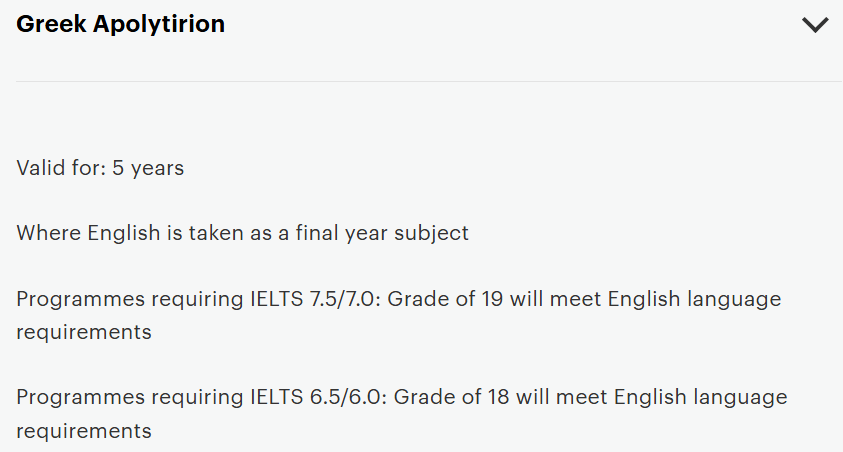
Task: Click the horizontal divider below the heading
Action: (x=421, y=81)
